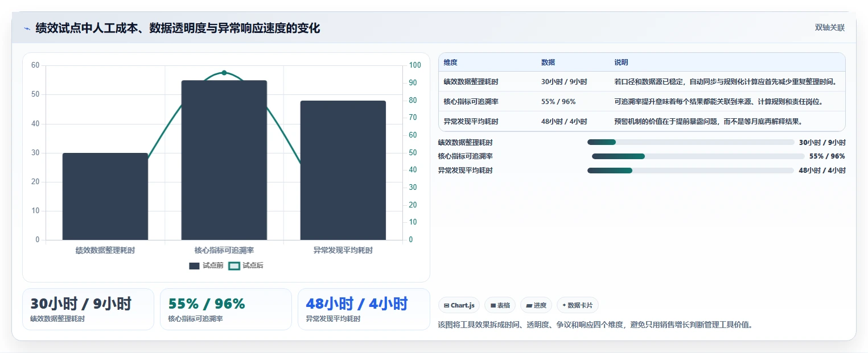Click the 维度 column header
Screen dimensions: 868x353
(x=450, y=63)
